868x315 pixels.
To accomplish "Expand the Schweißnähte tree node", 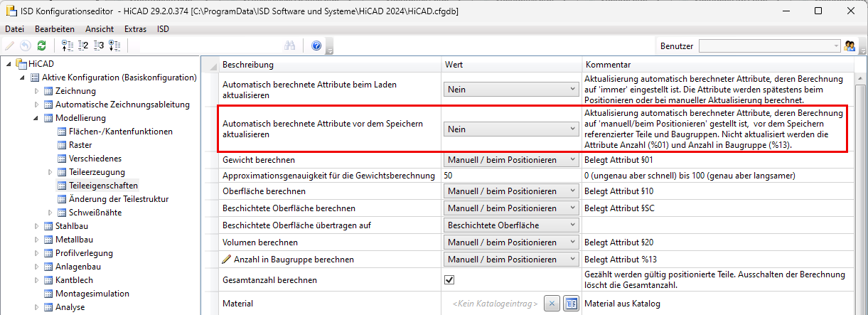I will 50,213.
